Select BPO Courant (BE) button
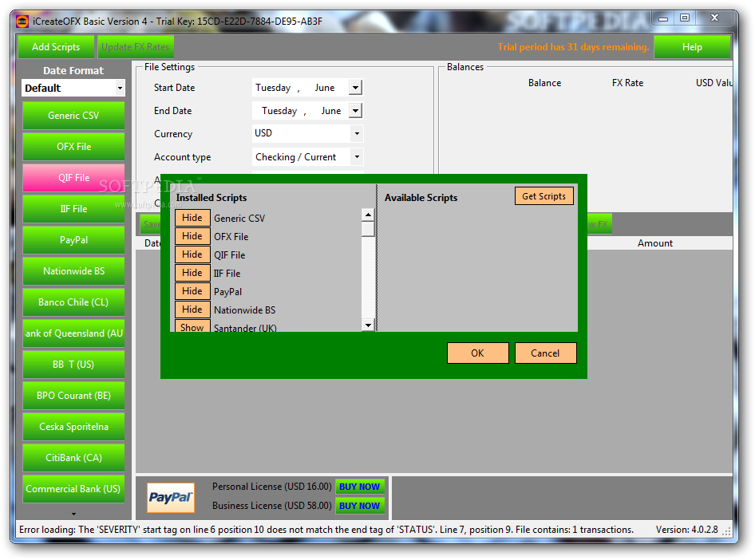The height and width of the screenshot is (560, 755). tap(73, 396)
